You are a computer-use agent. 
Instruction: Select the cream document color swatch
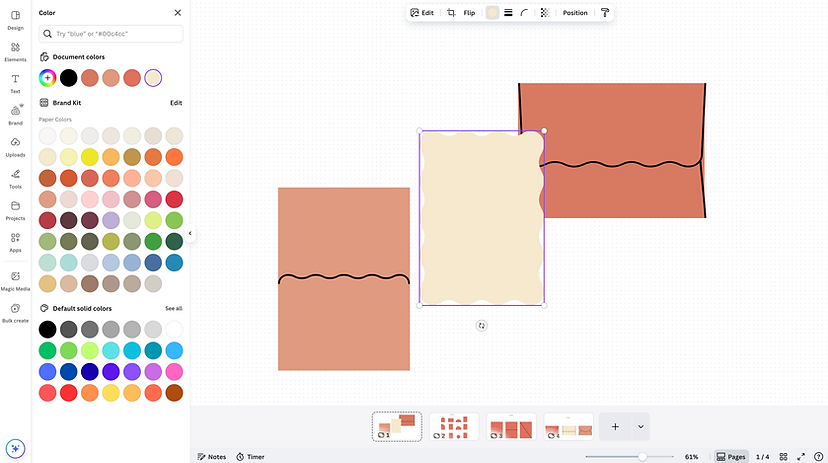tap(153, 78)
